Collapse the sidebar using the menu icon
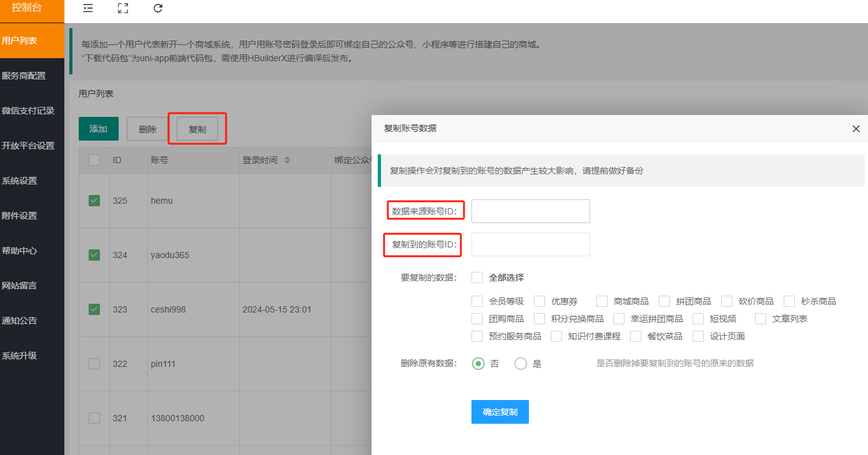Screen dimensions: 868x455 pyautogui.click(x=88, y=8)
